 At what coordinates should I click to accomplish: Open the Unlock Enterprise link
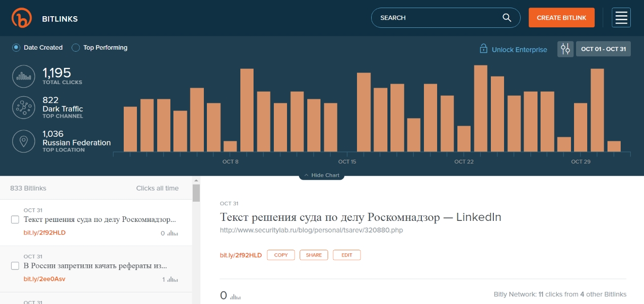pyautogui.click(x=519, y=50)
